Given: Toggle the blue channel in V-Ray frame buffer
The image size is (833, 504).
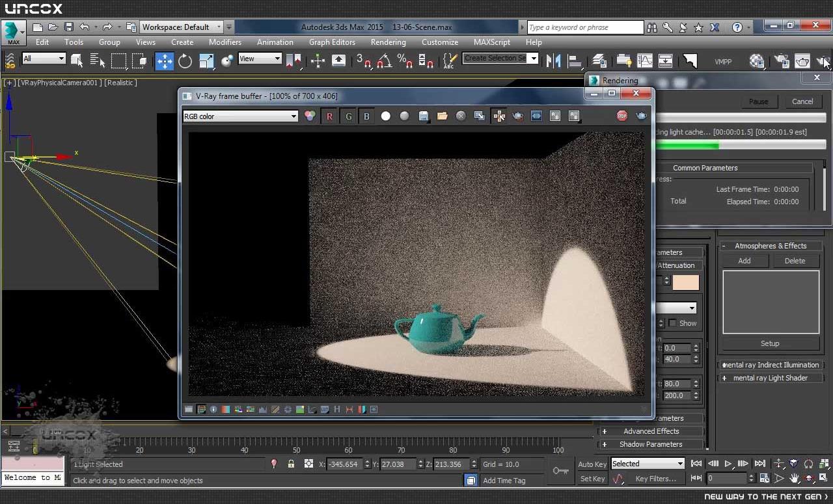Looking at the screenshot, I should [x=366, y=116].
